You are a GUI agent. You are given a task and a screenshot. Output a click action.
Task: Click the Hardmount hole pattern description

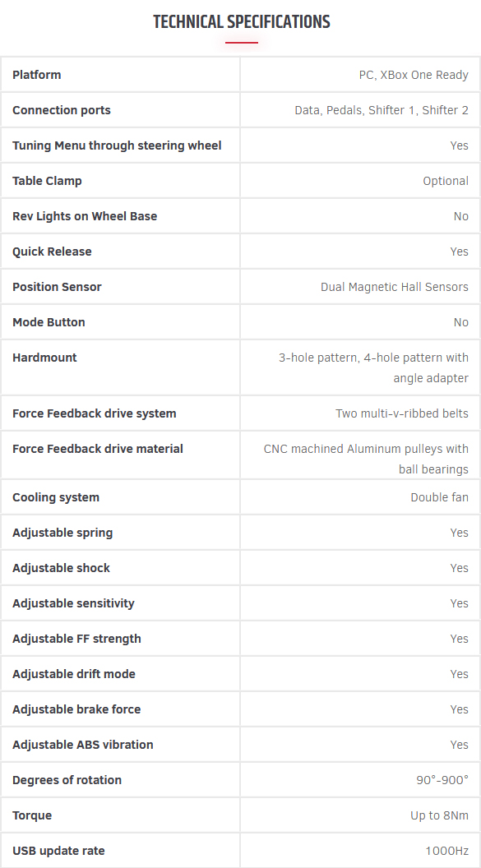(373, 367)
